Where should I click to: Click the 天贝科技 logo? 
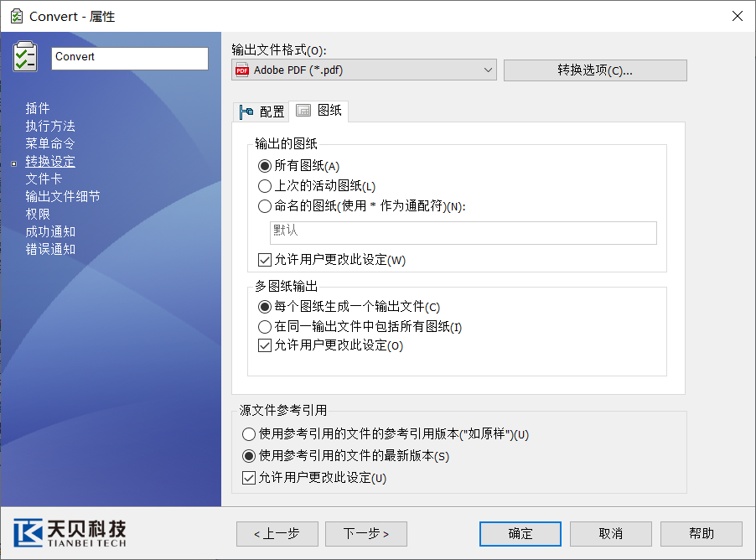click(70, 532)
